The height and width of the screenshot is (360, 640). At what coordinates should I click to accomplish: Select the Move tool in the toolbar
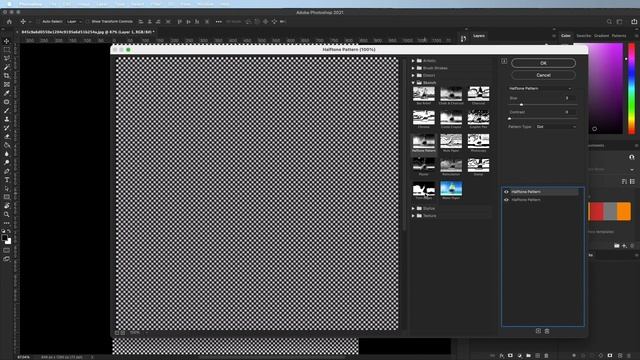7,41
